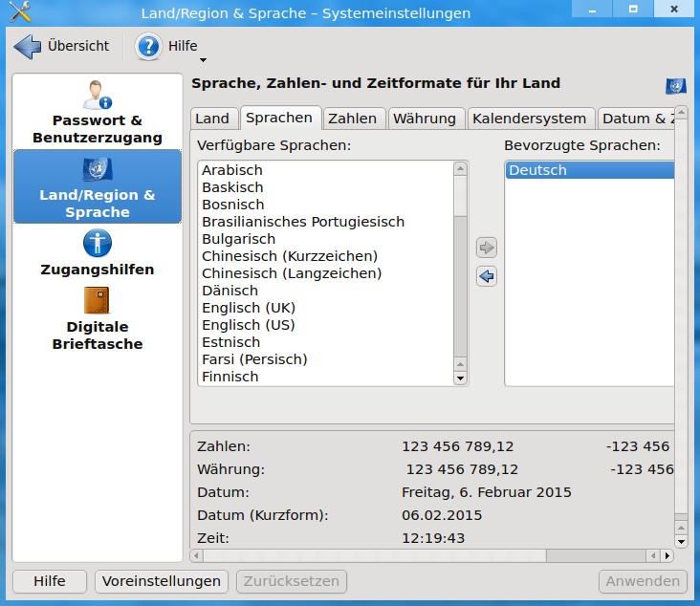
Task: Switch to the Zahlen tab
Action: pyautogui.click(x=353, y=119)
